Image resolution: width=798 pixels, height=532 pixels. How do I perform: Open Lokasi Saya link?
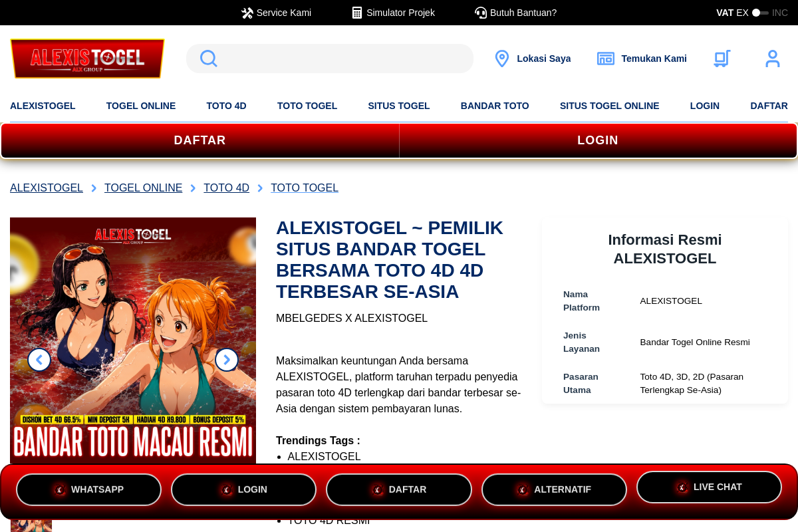(544, 59)
